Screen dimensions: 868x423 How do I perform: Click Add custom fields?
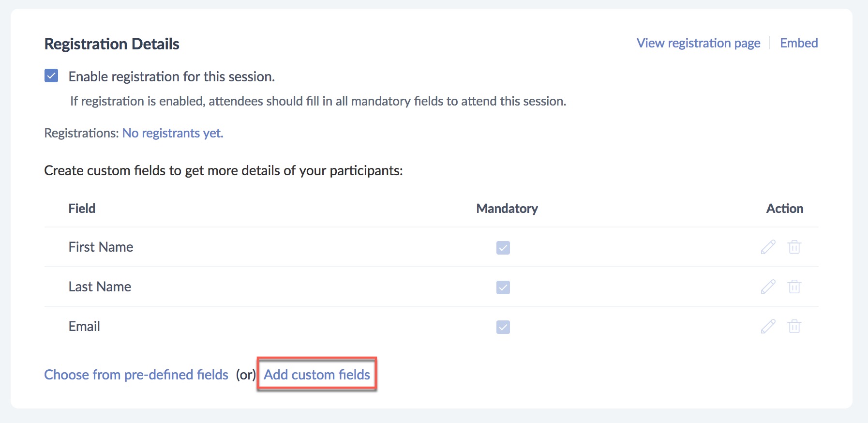click(317, 375)
